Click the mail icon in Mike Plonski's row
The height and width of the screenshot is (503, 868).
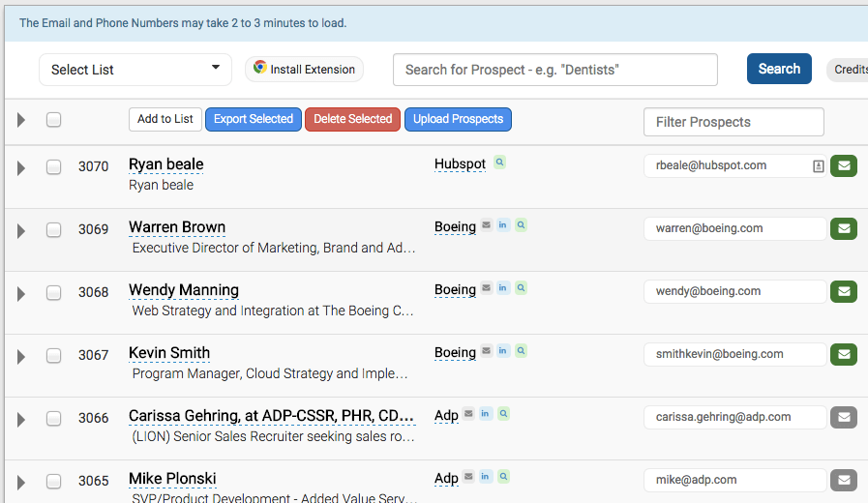pyautogui.click(x=468, y=477)
